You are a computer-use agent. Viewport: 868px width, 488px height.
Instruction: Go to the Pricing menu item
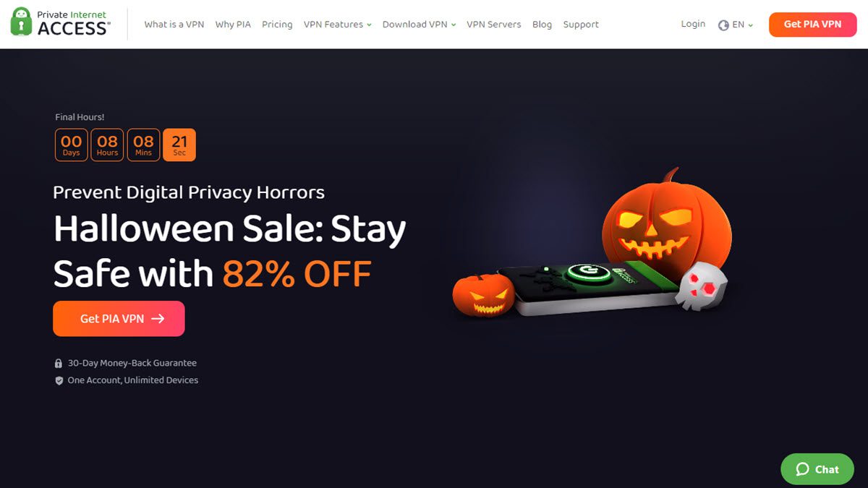click(x=277, y=25)
